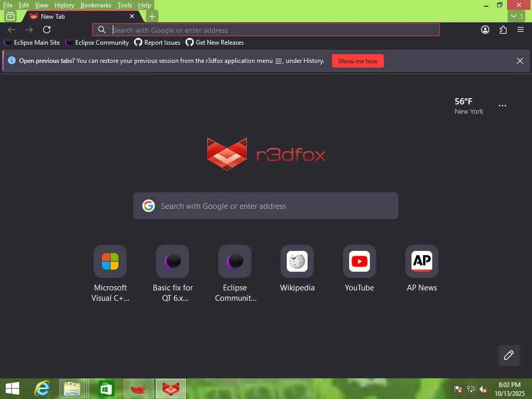The width and height of the screenshot is (532, 399).
Task: Focus the center Google search box
Action: tap(265, 206)
